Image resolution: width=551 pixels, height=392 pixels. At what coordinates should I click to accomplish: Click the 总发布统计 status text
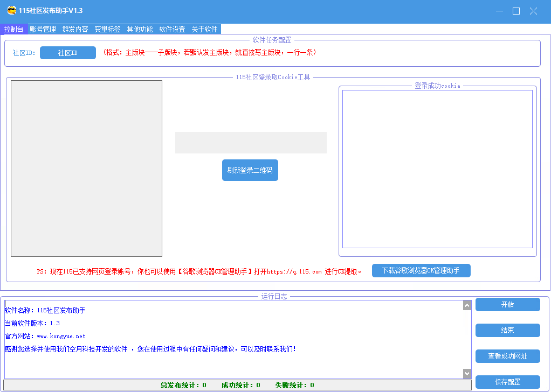coord(183,385)
